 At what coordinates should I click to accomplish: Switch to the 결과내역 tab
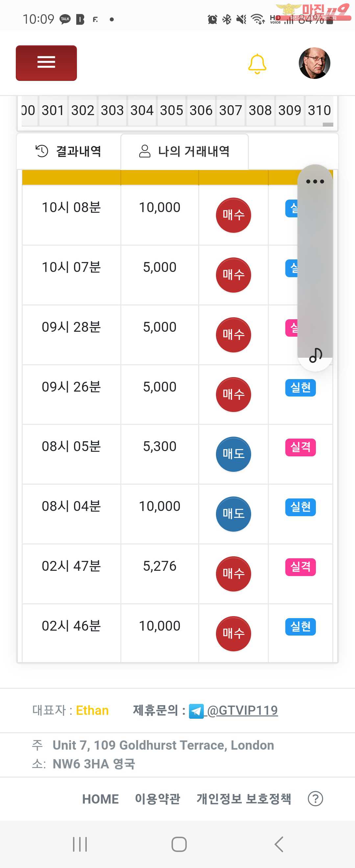pyautogui.click(x=69, y=151)
